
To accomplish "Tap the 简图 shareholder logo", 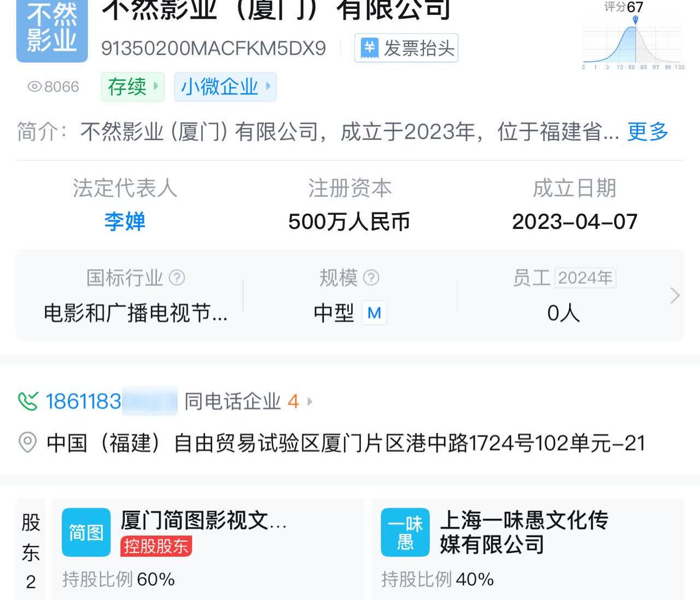I will [86, 532].
